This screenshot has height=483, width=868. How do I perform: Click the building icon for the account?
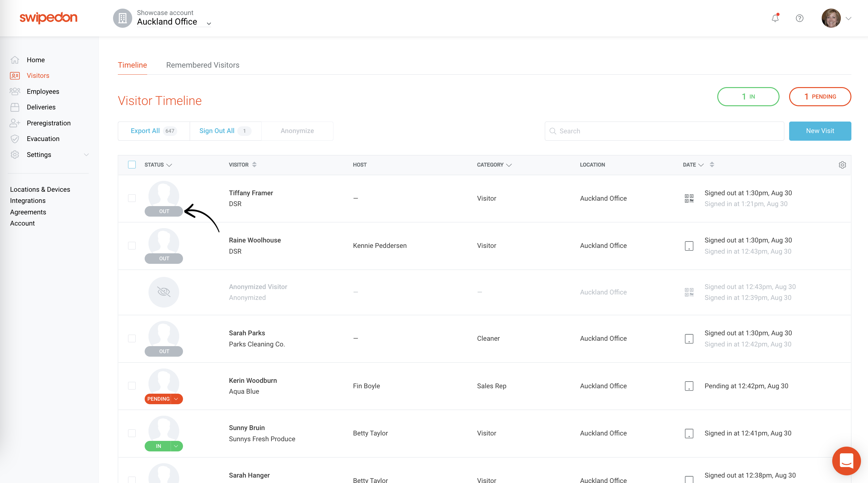pyautogui.click(x=122, y=18)
